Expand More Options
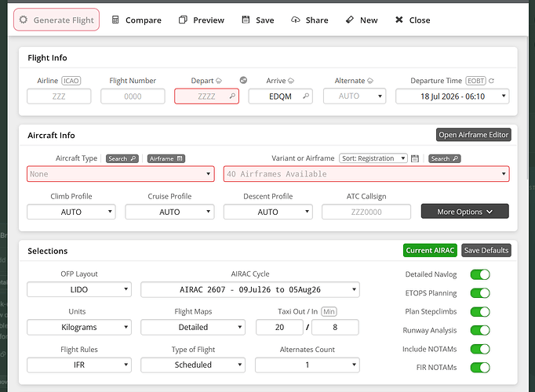This screenshot has width=535, height=392. (x=465, y=212)
